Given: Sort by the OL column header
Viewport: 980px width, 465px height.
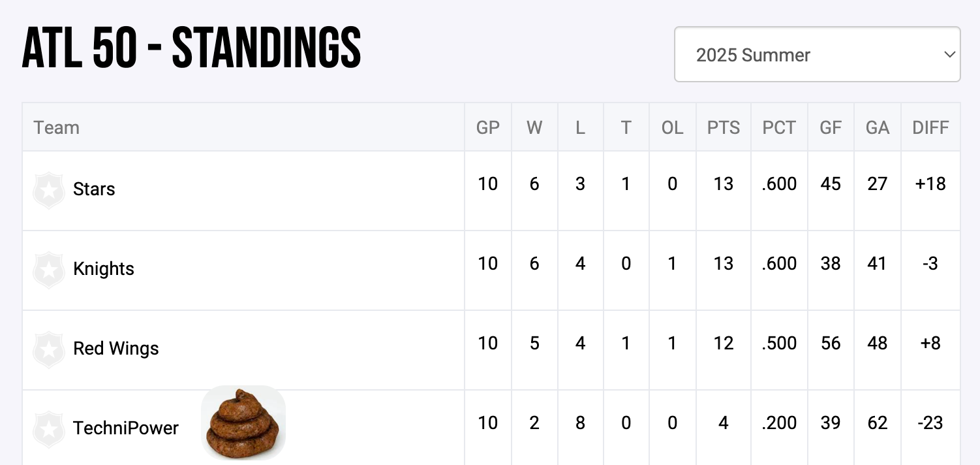Looking at the screenshot, I should pos(672,127).
